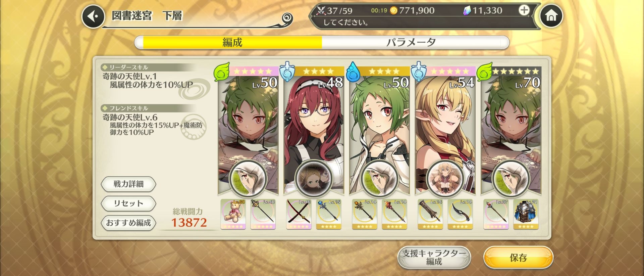Viewport: 644px width, 276px height.
Task: Click the おすすめ編成 button
Action: coord(128,223)
